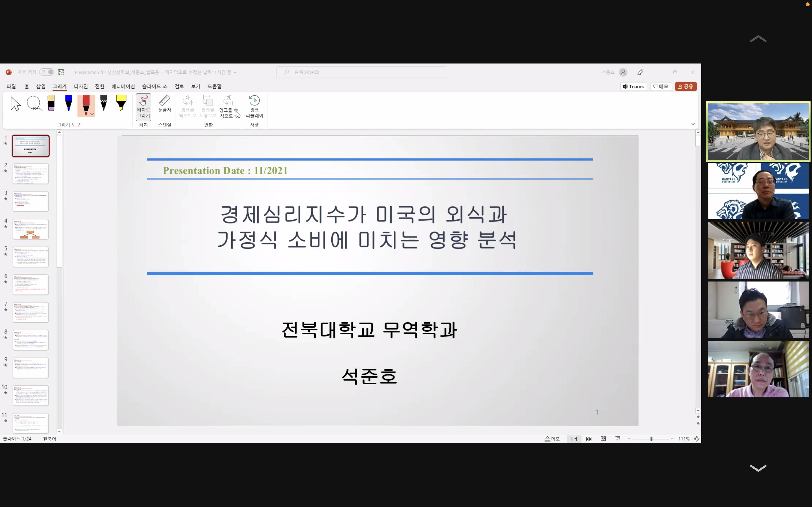Choose the eraser tool
Image resolution: width=812 pixels, height=507 pixels.
click(x=51, y=103)
